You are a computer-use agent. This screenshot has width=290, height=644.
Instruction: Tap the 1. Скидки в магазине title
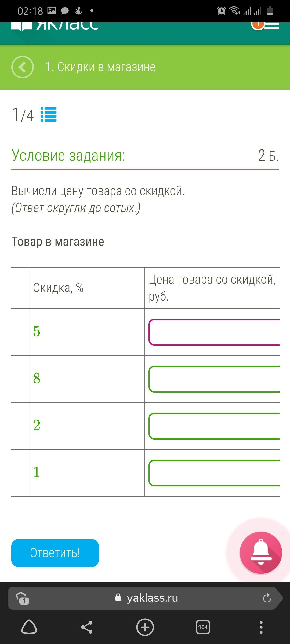pyautogui.click(x=100, y=67)
